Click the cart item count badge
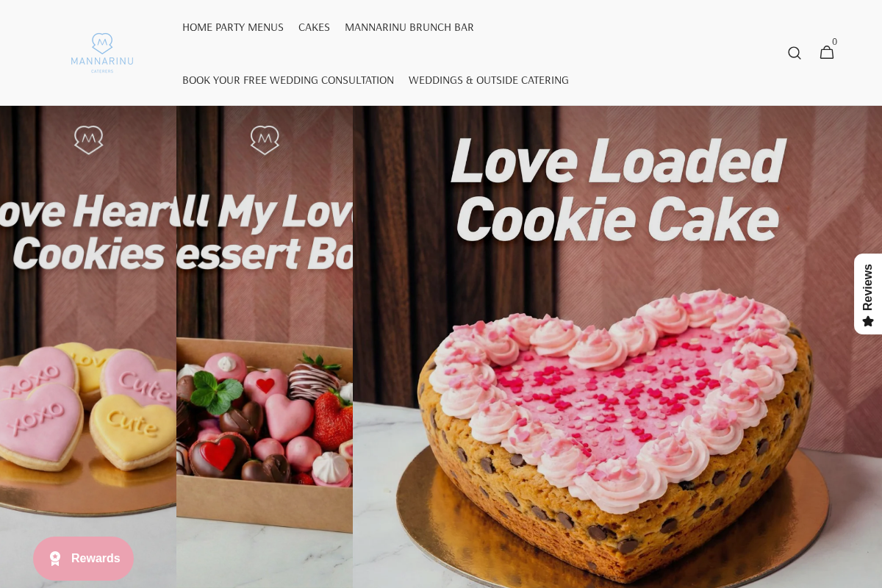This screenshot has width=882, height=588. click(834, 42)
